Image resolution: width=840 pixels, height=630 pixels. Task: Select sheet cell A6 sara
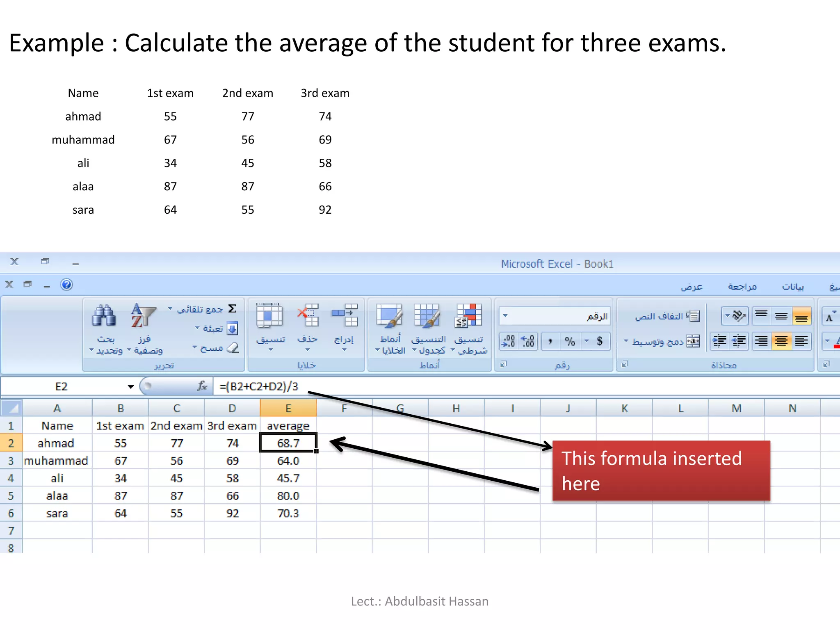click(57, 513)
